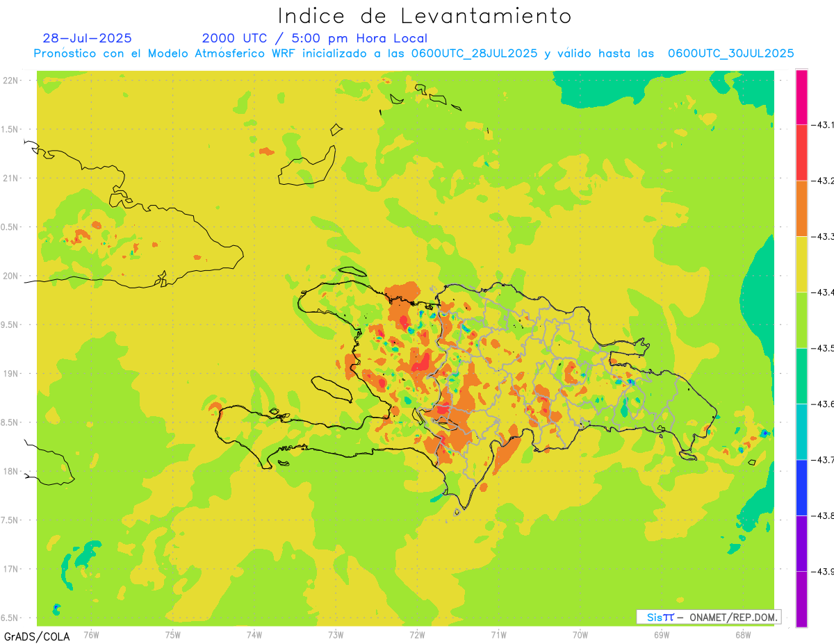Click the '22N' latitude label

(x=11, y=81)
